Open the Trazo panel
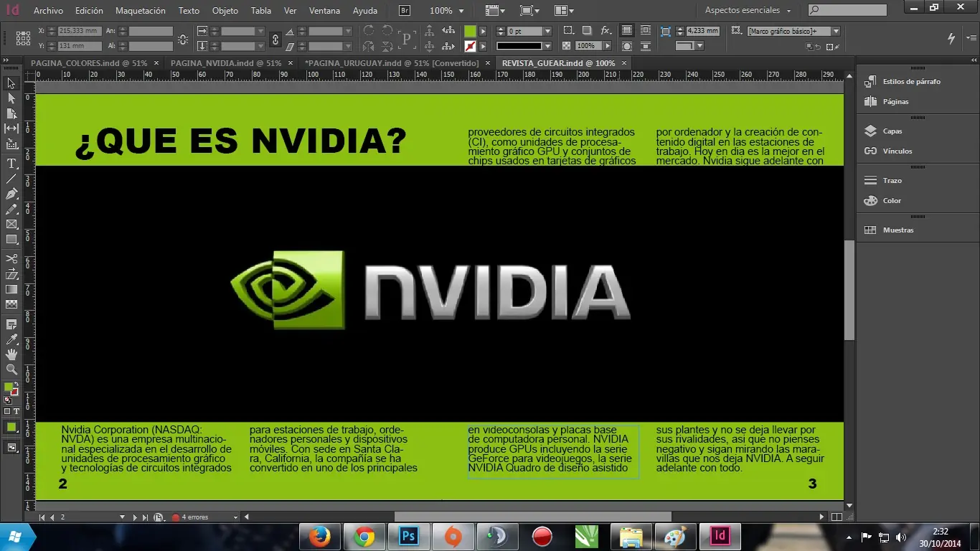Screen dimensions: 980x551 pyautogui.click(x=892, y=181)
